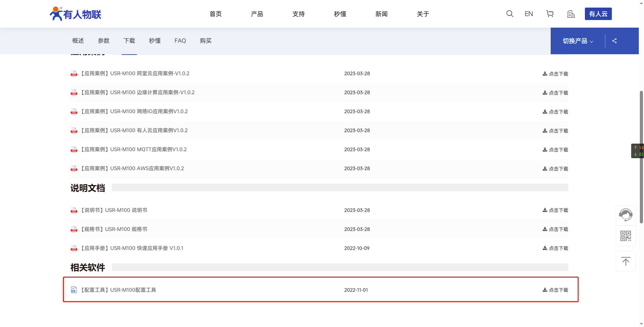Switch to the FAQ tab
Image resolution: width=644 pixels, height=327 pixels.
pyautogui.click(x=180, y=41)
